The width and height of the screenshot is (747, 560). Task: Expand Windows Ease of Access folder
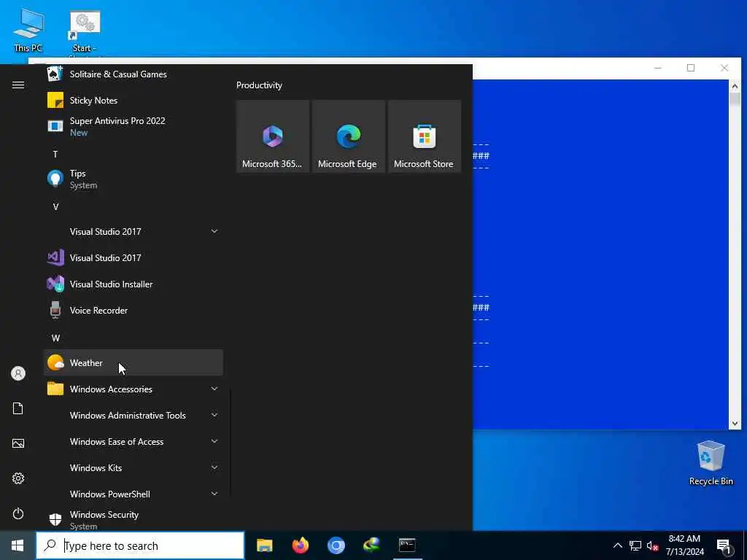133,441
